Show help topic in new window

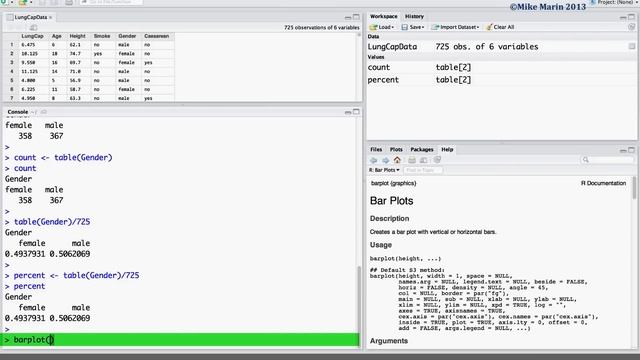[x=424, y=160]
